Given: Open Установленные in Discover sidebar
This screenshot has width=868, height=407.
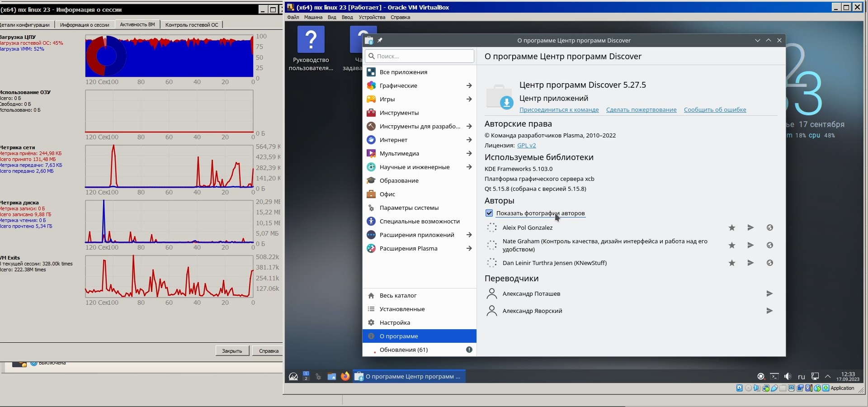Looking at the screenshot, I should [420, 309].
